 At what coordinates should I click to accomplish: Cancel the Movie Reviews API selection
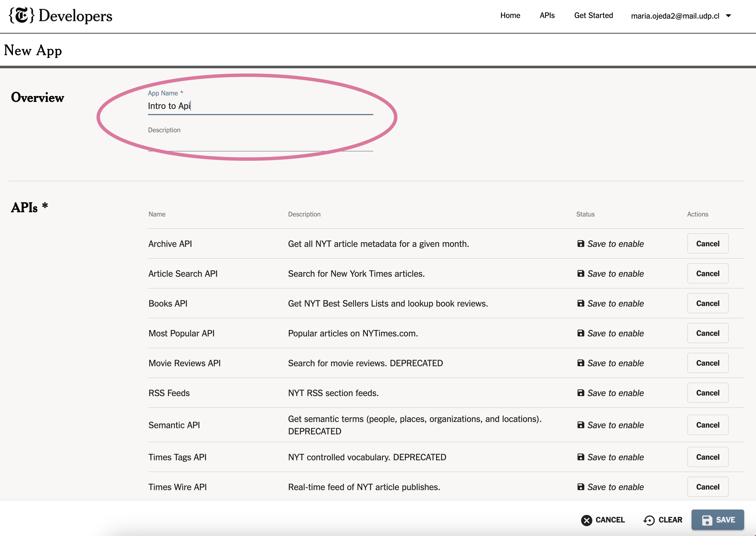[708, 363]
